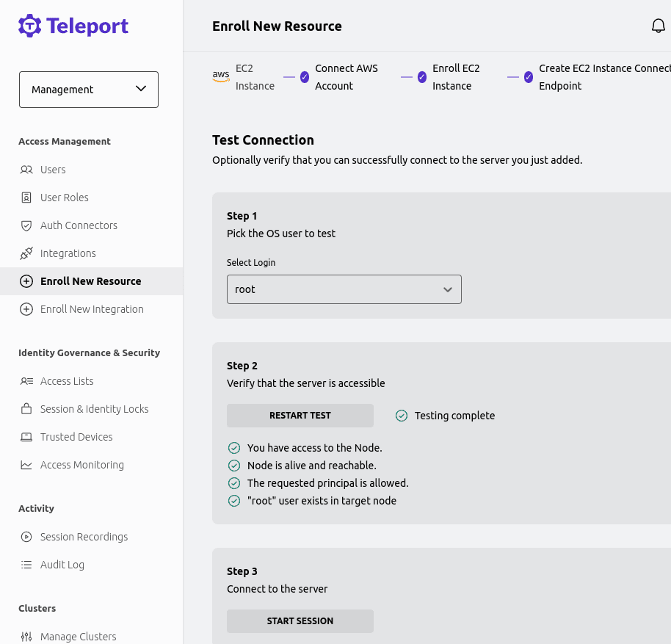Click the AWS EC2 logo icon

coord(221,76)
